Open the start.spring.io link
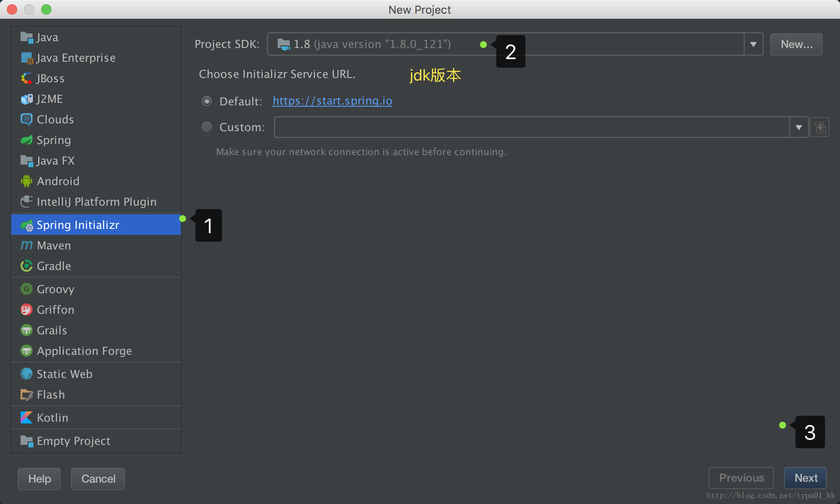The image size is (840, 504). (x=332, y=101)
